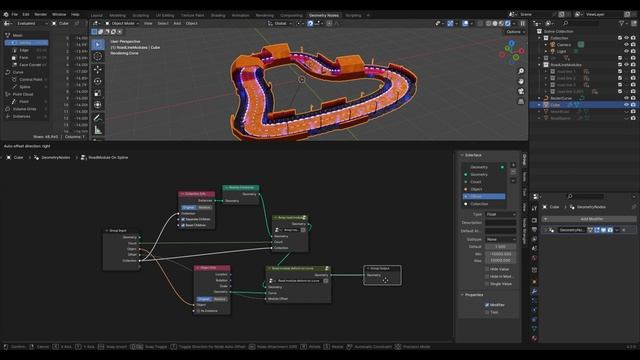Open the Tool tab in Properties editor

pos(534,209)
